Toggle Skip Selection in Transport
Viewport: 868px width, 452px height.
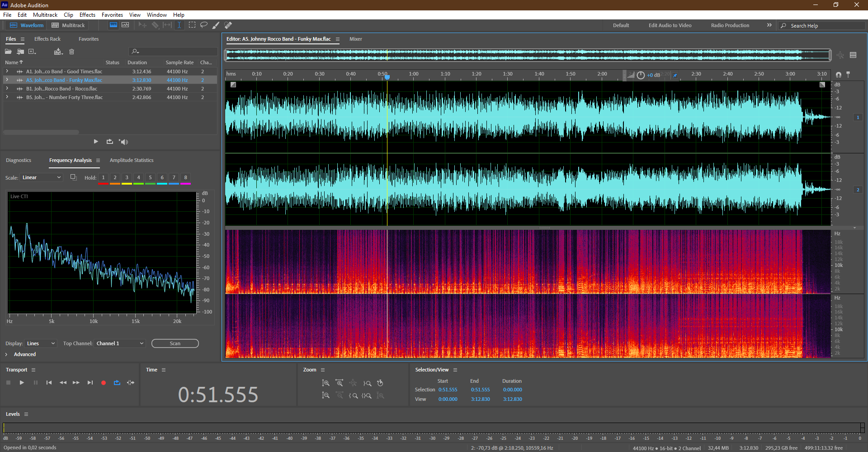coord(131,383)
